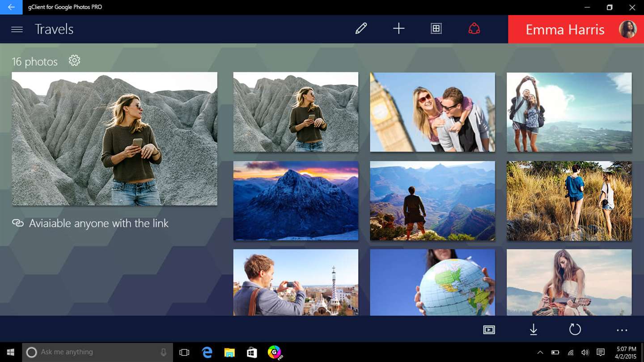This screenshot has width=644, height=362.
Task: Focus the Ask me anything search box
Action: coord(97,352)
